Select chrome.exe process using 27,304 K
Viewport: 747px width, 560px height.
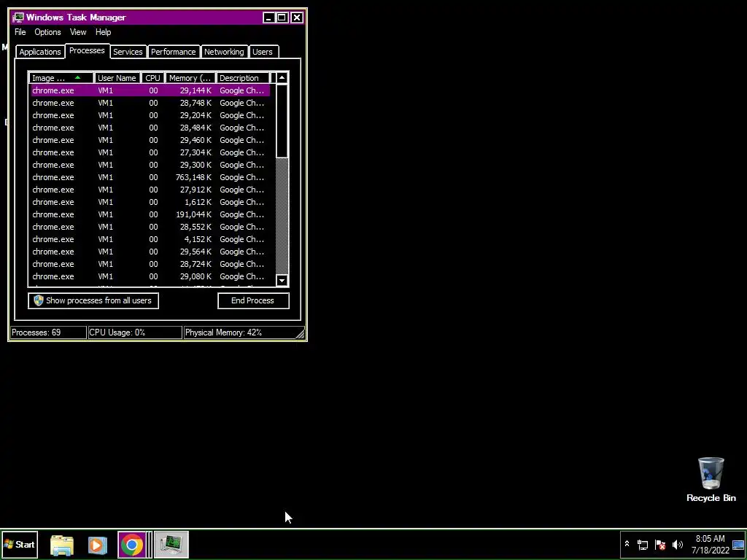[x=150, y=152]
